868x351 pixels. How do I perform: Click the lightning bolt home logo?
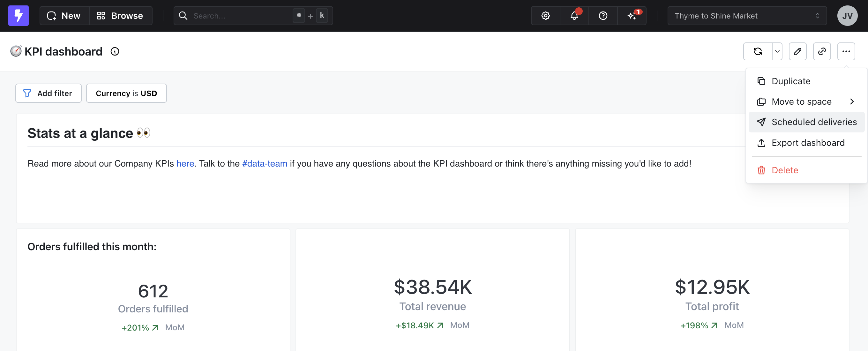point(18,16)
